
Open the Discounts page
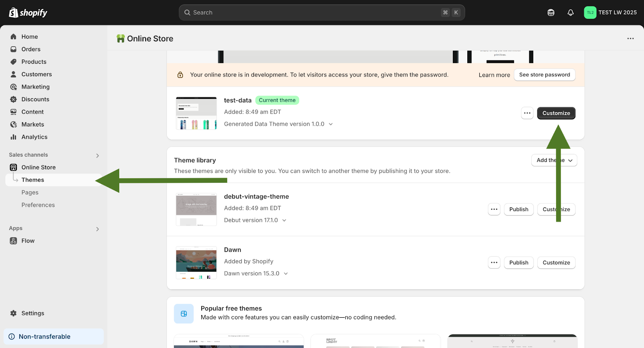click(35, 99)
